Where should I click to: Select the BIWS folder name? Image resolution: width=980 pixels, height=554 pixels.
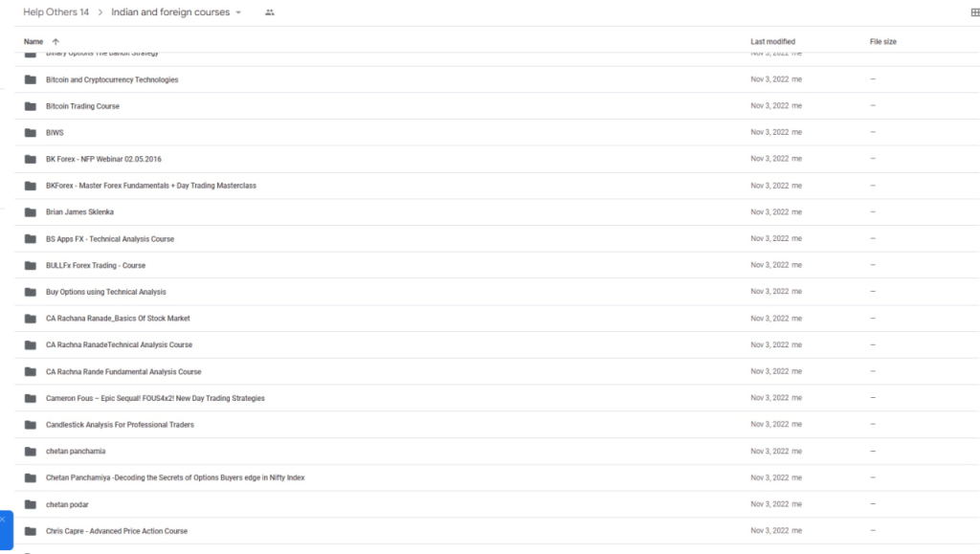click(x=55, y=132)
